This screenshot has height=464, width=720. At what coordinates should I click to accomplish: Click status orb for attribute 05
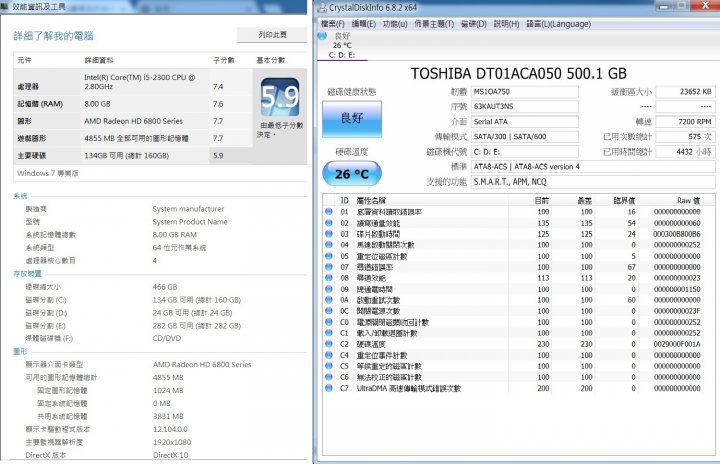tap(329, 256)
